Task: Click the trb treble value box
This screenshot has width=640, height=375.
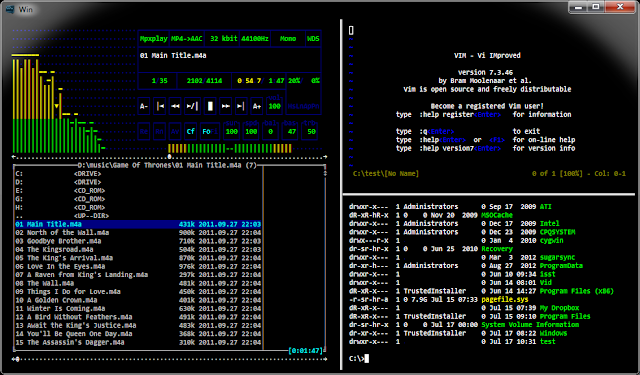Action: tap(311, 130)
